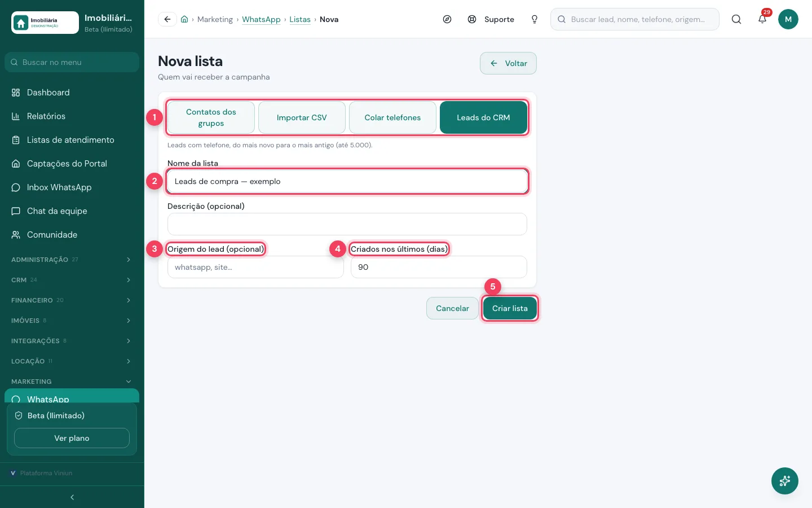
Task: Expand the Financeiro section
Action: (72, 300)
